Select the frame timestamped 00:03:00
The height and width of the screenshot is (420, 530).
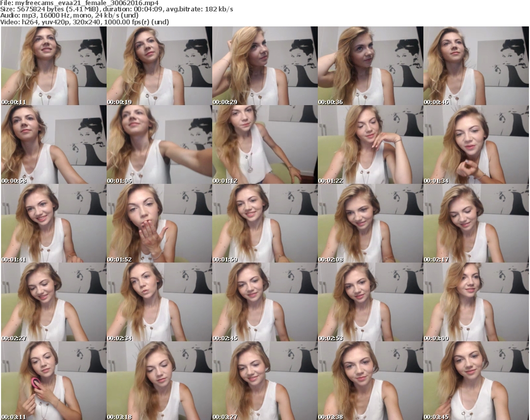tap(476, 302)
